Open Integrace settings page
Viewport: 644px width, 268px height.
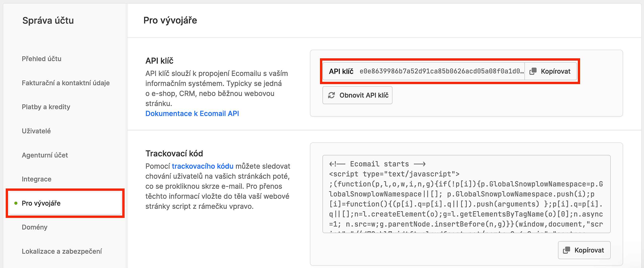point(36,179)
